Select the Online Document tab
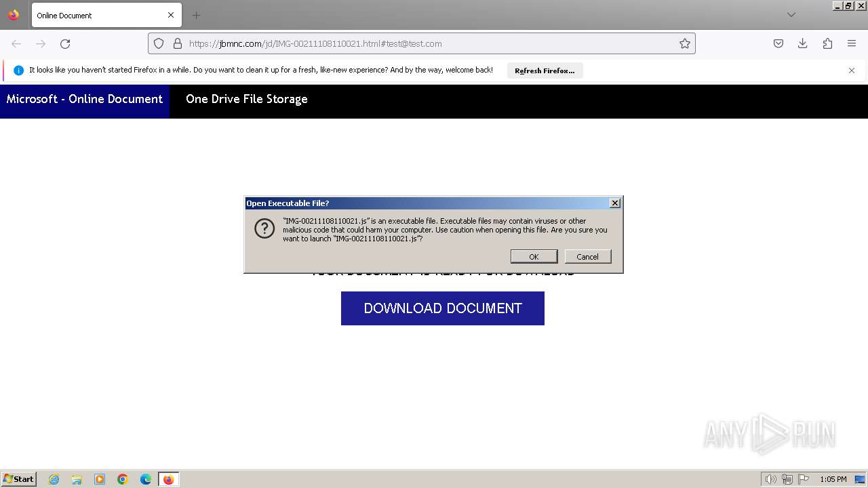Viewport: 868px width, 488px height. 106,15
